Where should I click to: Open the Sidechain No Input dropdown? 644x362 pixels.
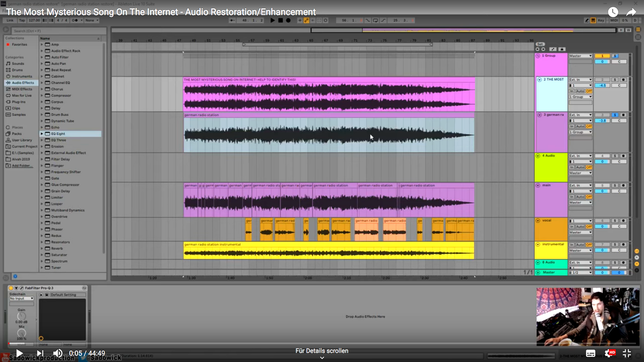[x=21, y=299]
